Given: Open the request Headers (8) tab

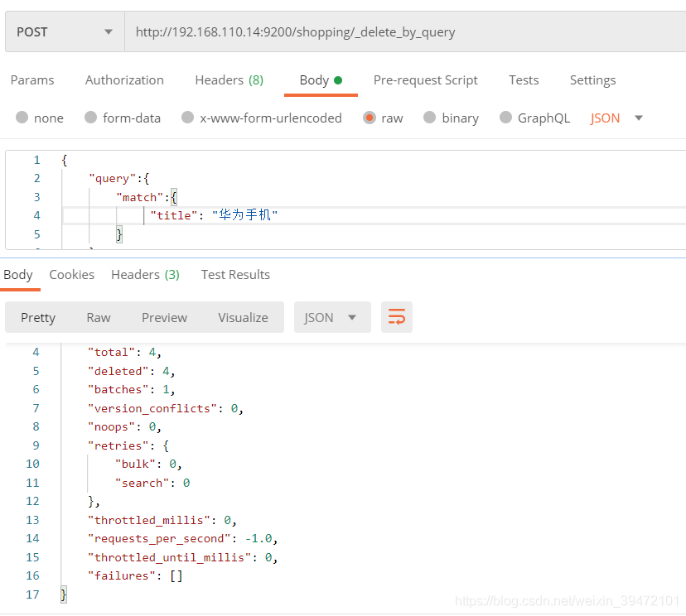Looking at the screenshot, I should (x=229, y=80).
